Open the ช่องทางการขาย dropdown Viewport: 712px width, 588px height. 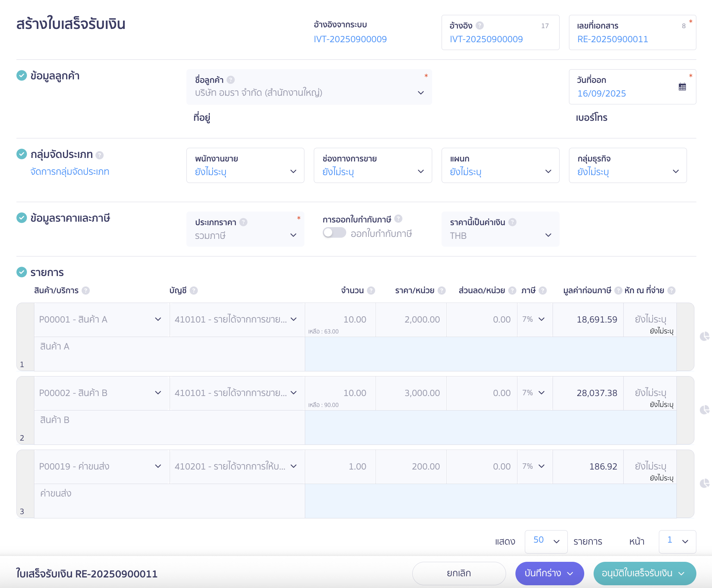pos(373,165)
